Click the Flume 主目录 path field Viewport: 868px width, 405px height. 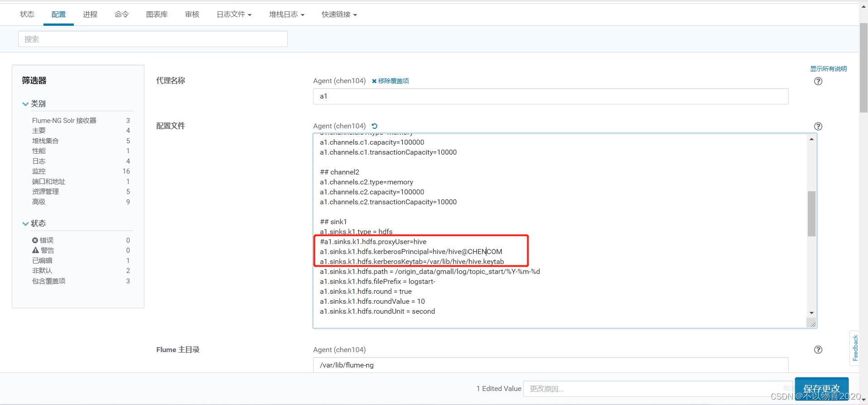click(x=551, y=365)
